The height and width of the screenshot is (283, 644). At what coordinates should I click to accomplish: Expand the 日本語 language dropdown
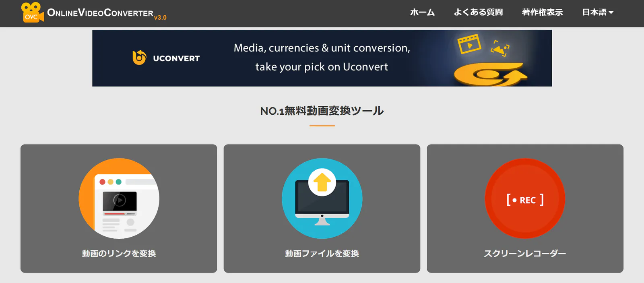tap(598, 12)
